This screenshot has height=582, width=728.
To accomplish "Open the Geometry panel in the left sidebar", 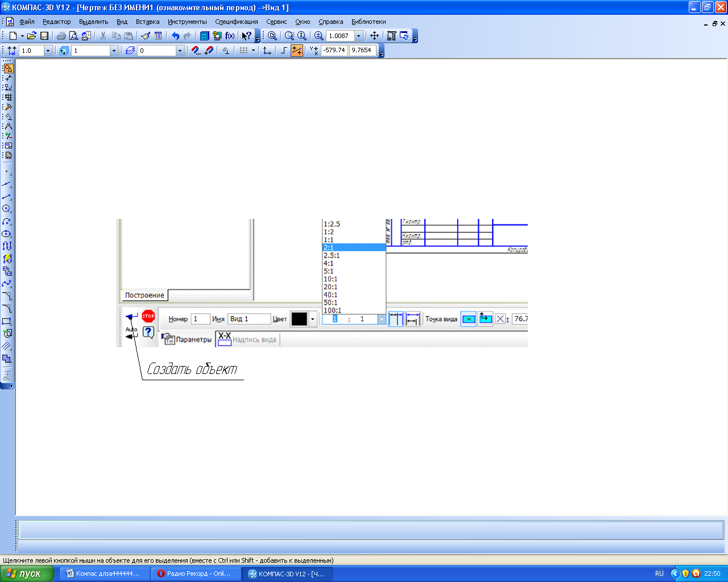I will (9, 68).
